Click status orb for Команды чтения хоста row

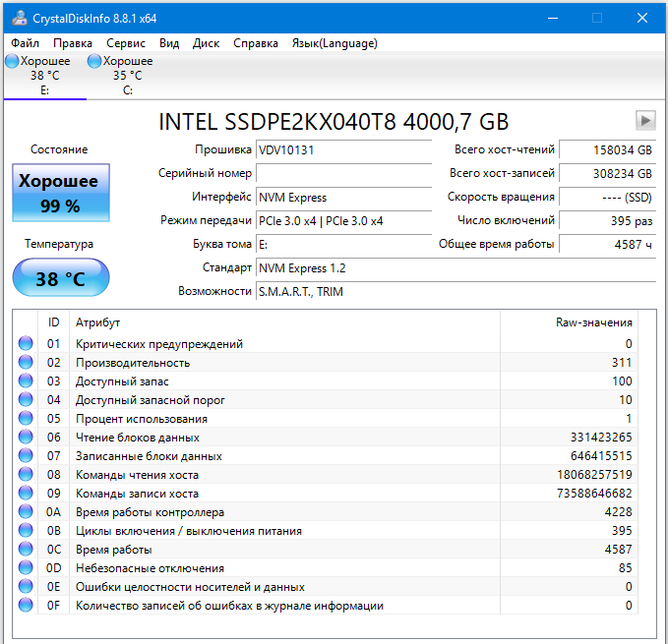[26, 475]
